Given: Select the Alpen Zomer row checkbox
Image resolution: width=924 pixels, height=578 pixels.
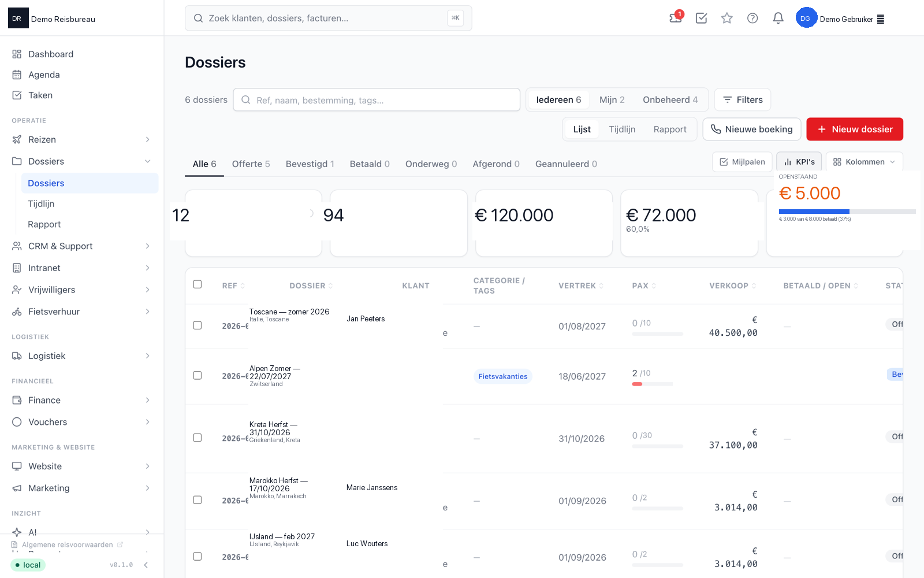Looking at the screenshot, I should coord(198,376).
